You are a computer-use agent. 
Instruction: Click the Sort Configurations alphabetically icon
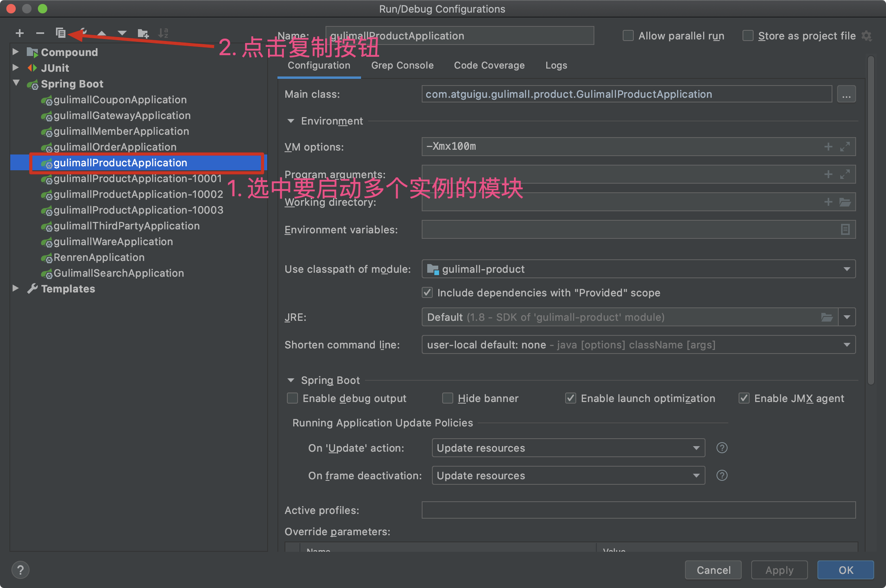pyautogui.click(x=164, y=33)
